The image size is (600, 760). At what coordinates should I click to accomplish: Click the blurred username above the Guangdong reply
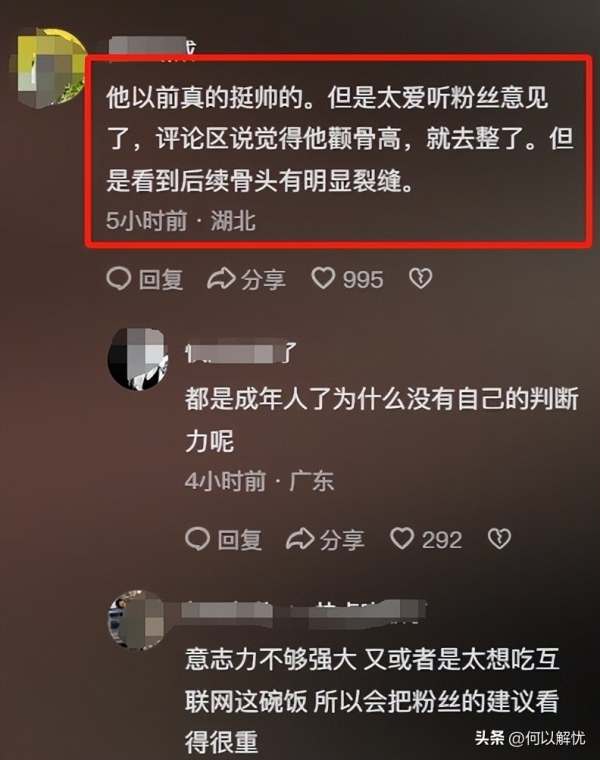click(x=241, y=353)
